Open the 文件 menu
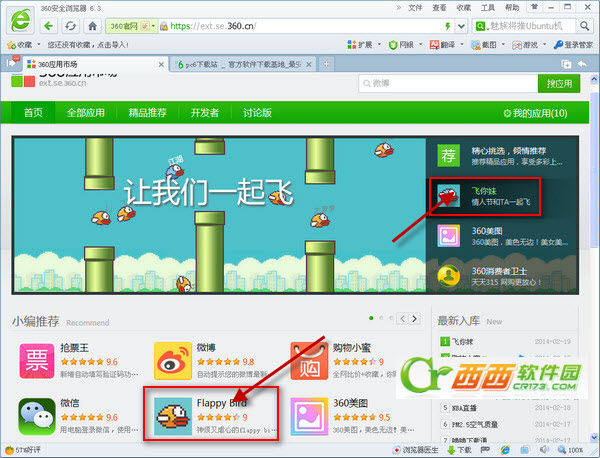Screen dimensions: 600x458 point(415,8)
